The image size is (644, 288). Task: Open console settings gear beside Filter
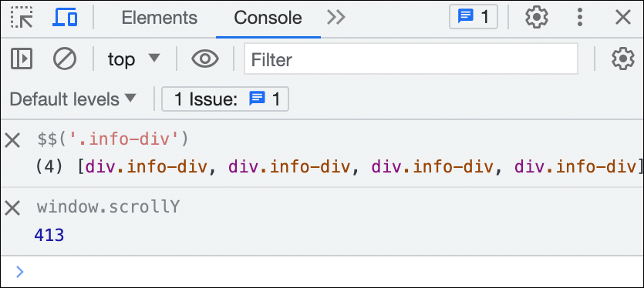pos(622,59)
